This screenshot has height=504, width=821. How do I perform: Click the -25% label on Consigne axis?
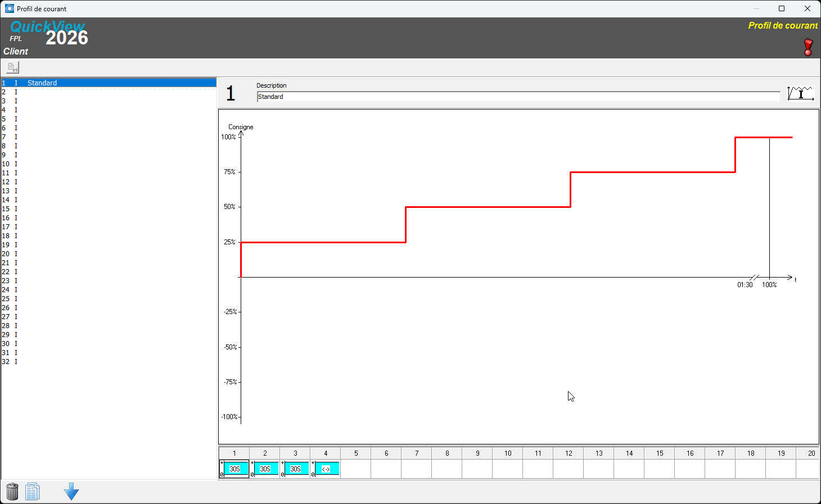tap(231, 312)
